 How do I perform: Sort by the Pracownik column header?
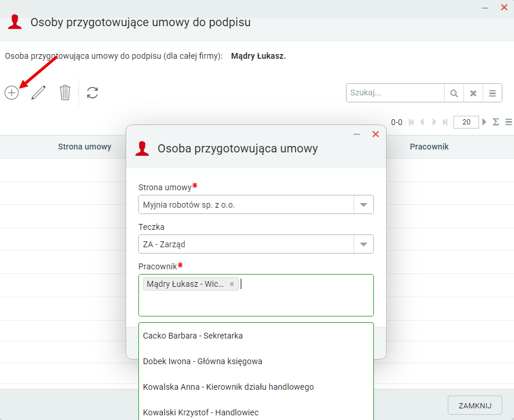[x=429, y=147]
